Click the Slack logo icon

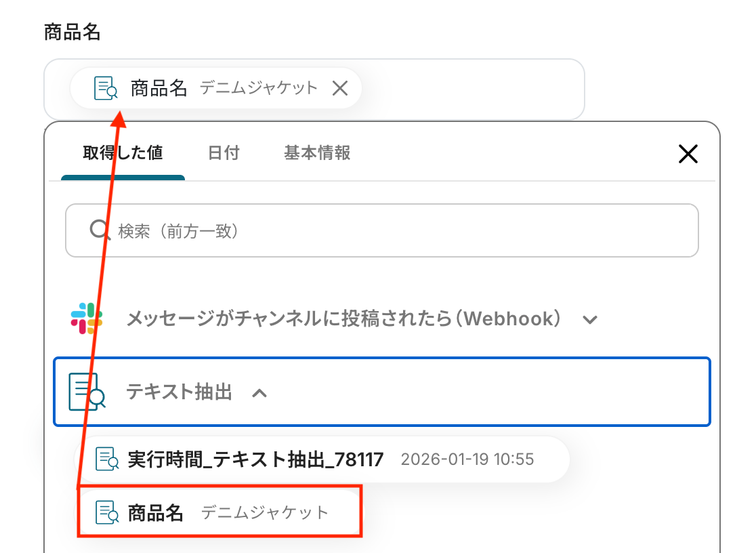[x=87, y=319]
